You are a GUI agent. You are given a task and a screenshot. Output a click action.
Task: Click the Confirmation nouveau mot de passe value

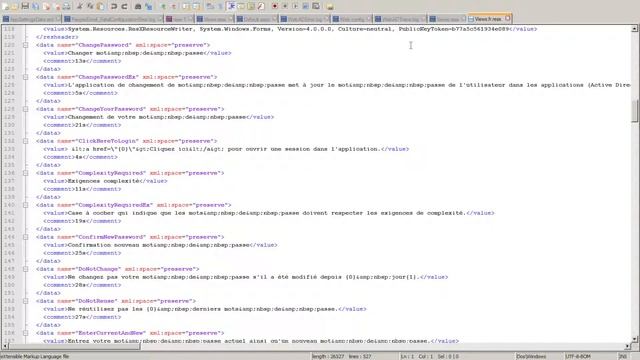158,245
